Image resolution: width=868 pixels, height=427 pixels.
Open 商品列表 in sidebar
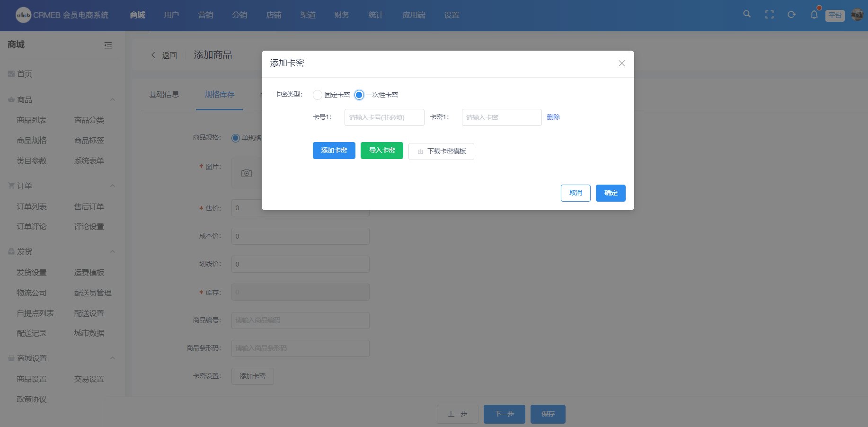pos(32,120)
